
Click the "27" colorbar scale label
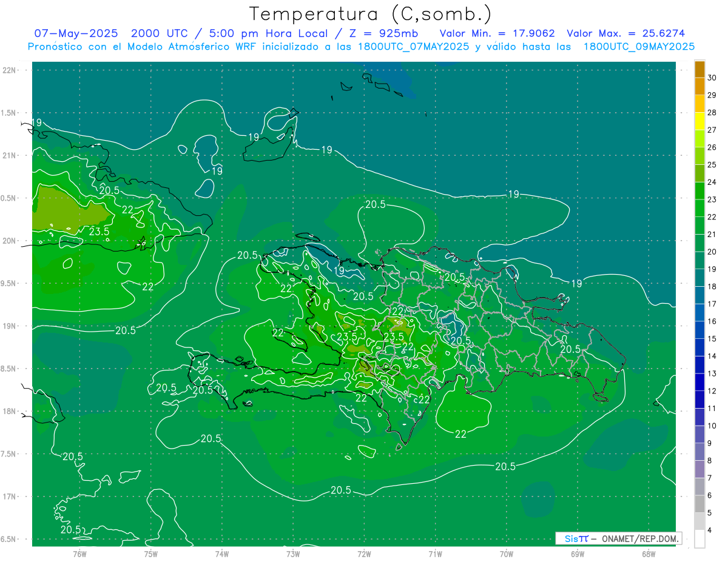tap(712, 130)
